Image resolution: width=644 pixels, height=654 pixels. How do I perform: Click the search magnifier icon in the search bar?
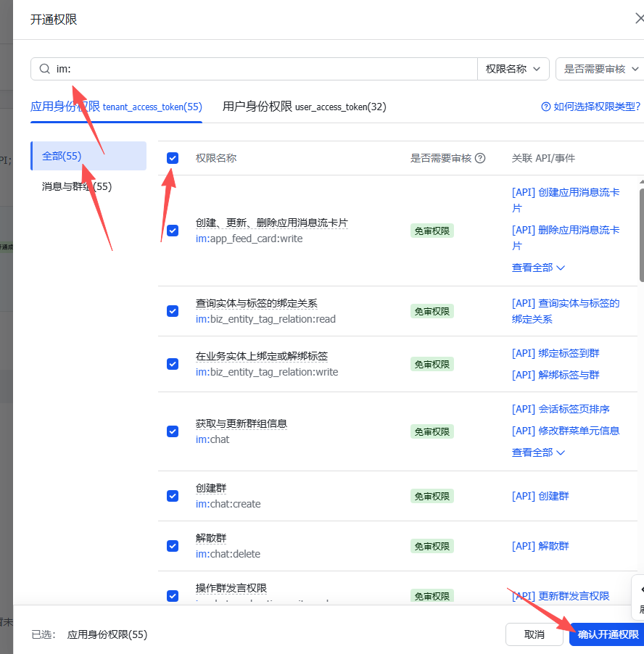[x=45, y=67]
